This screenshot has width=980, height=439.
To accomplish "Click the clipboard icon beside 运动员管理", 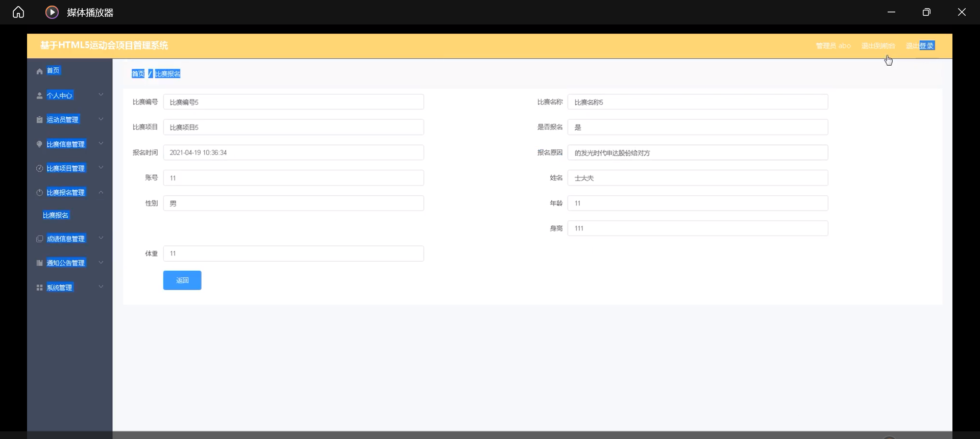I will point(39,120).
